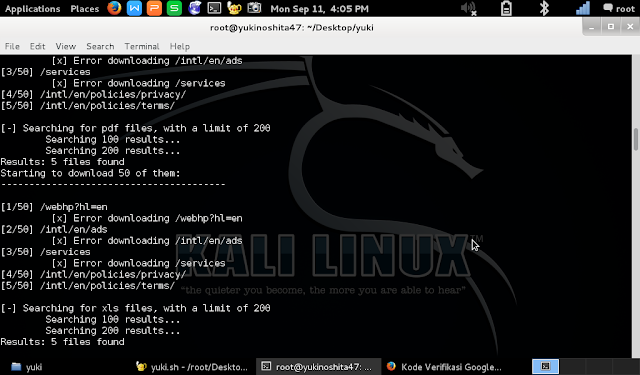Close the terminal window
This screenshot has width=640, height=375.
point(630,27)
